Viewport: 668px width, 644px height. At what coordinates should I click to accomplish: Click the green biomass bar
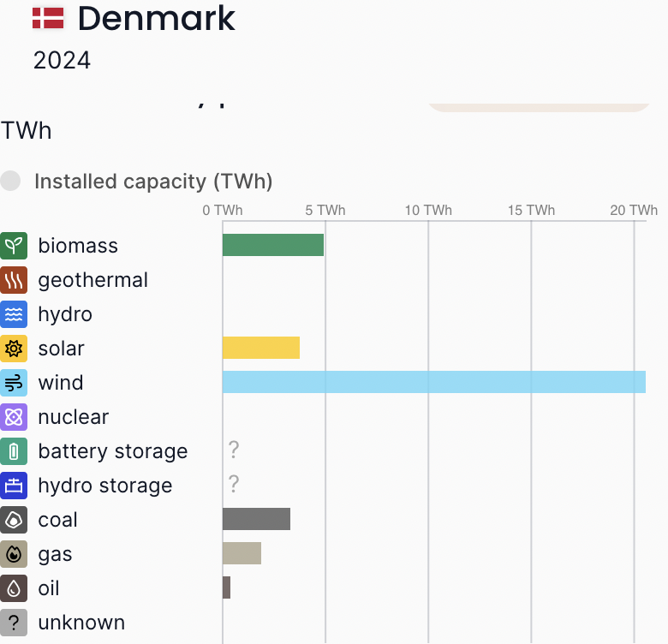272,245
